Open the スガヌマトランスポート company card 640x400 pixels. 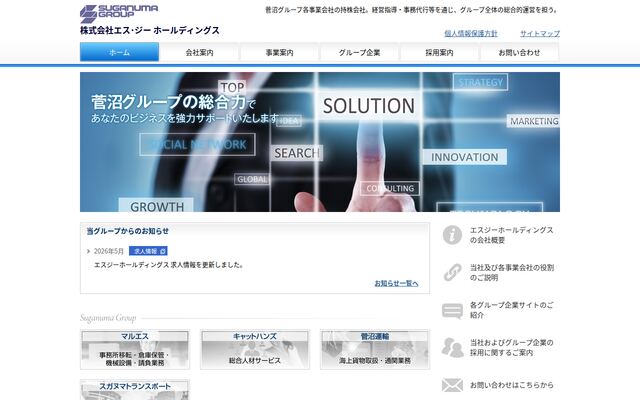coord(135,390)
